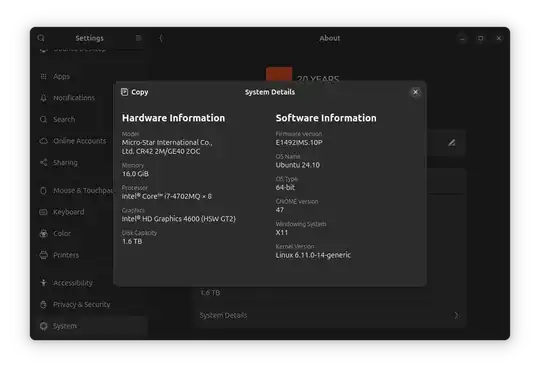Open Notifications in the sidebar
Viewport: 540px width, 373px height.
(91, 98)
